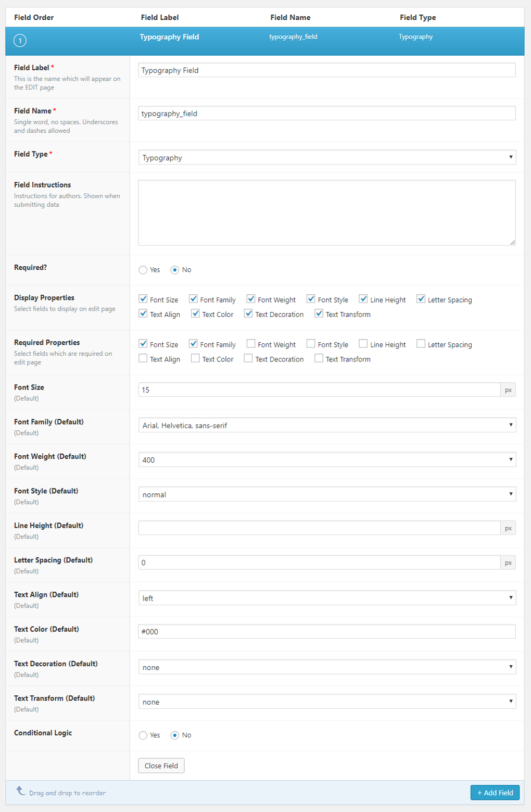The image size is (531, 812).
Task: Open the Text Align (Default) dropdown
Action: (x=326, y=597)
